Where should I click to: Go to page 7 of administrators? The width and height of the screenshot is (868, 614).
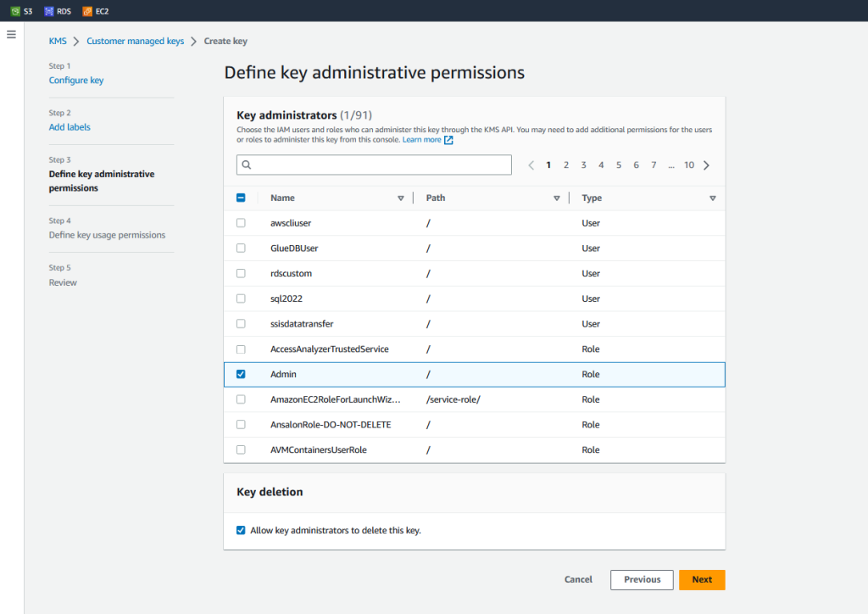coord(654,165)
